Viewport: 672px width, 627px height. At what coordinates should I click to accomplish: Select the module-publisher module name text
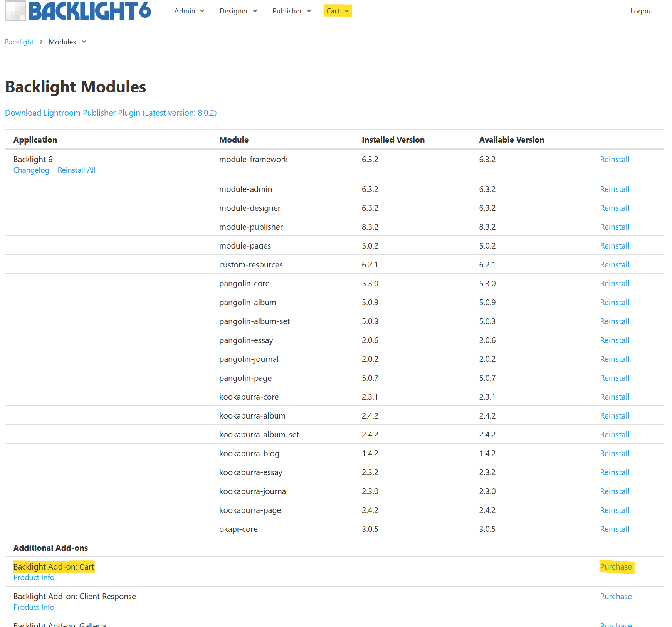coord(251,227)
